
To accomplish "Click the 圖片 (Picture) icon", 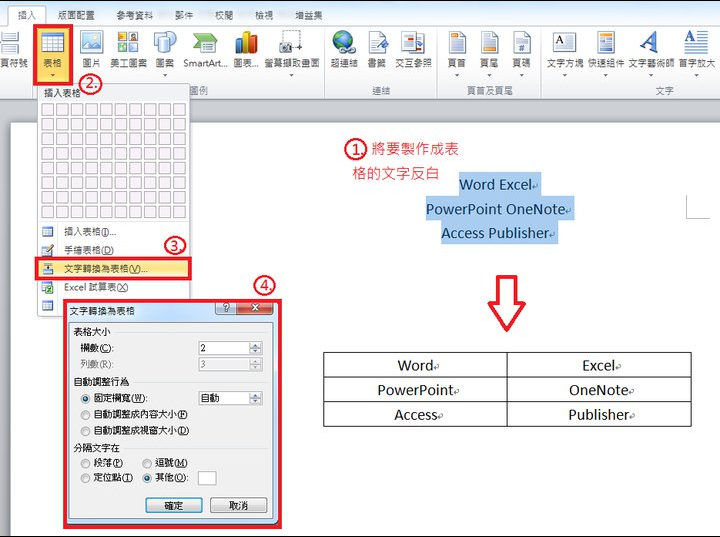I will click(91, 42).
